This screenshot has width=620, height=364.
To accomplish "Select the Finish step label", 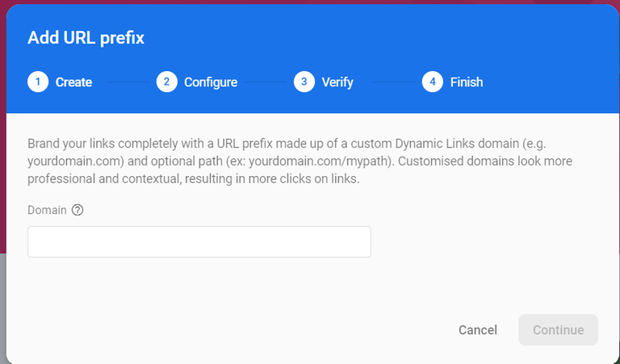I will click(467, 82).
